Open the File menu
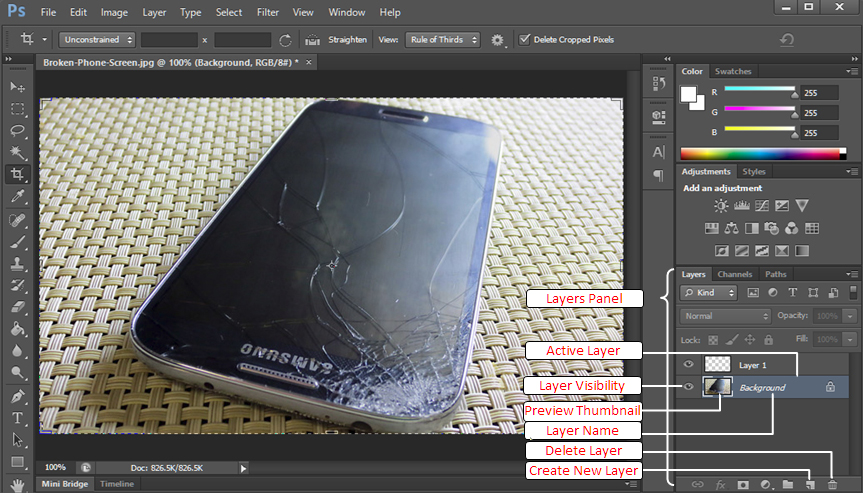 [48, 12]
